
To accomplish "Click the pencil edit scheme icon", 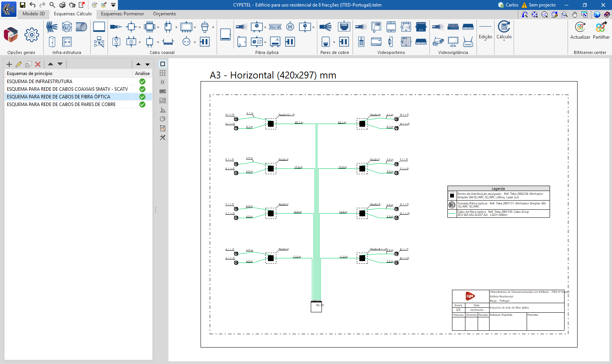I will pyautogui.click(x=18, y=64).
